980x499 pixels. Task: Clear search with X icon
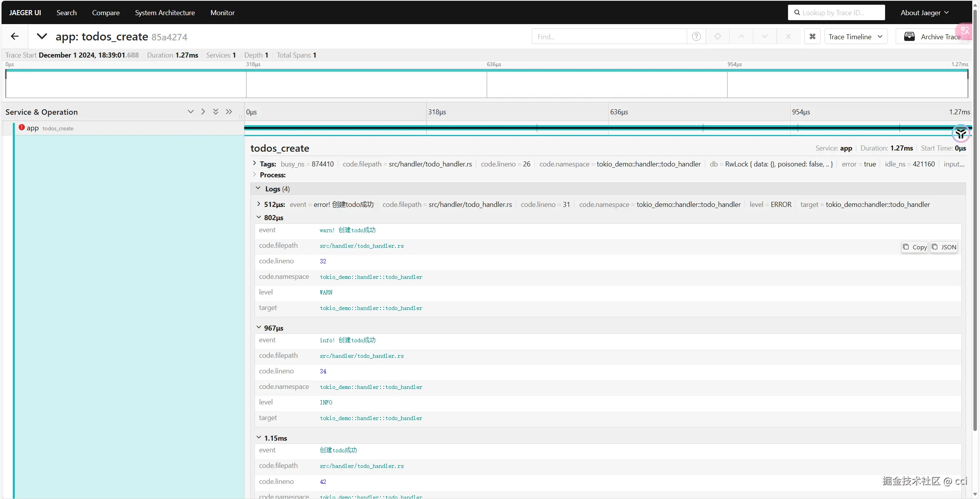(788, 37)
